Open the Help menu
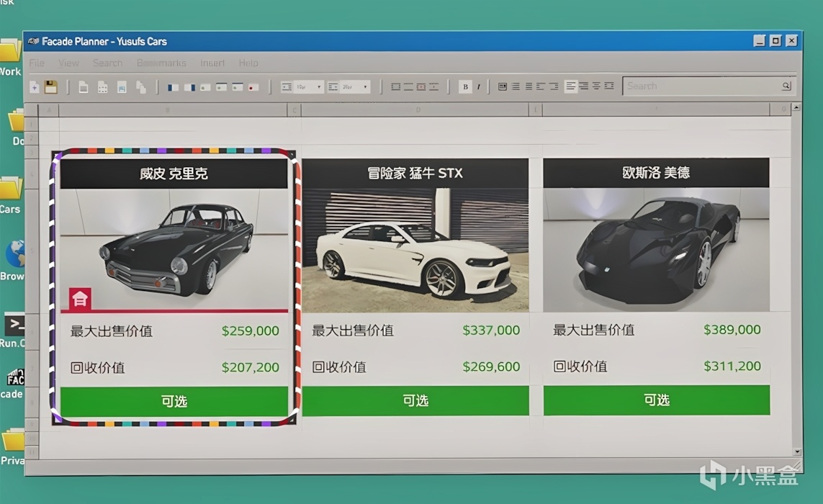This screenshot has height=504, width=823. pyautogui.click(x=248, y=63)
